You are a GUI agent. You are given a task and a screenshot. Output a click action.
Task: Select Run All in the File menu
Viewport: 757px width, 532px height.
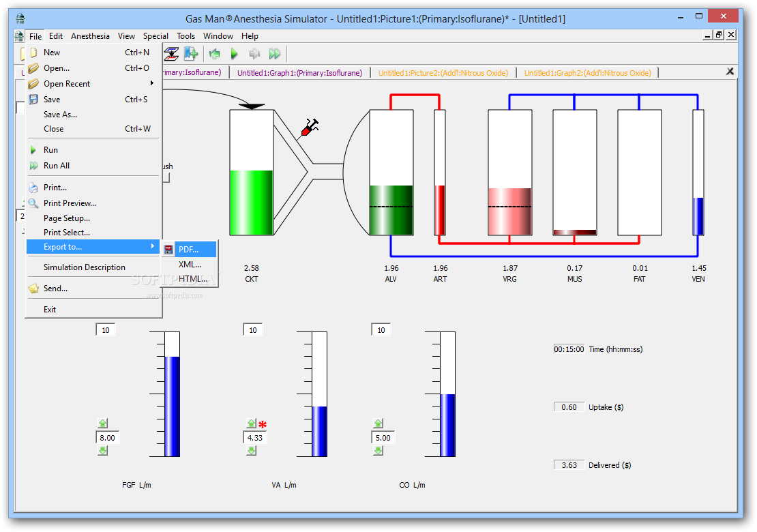click(93, 166)
